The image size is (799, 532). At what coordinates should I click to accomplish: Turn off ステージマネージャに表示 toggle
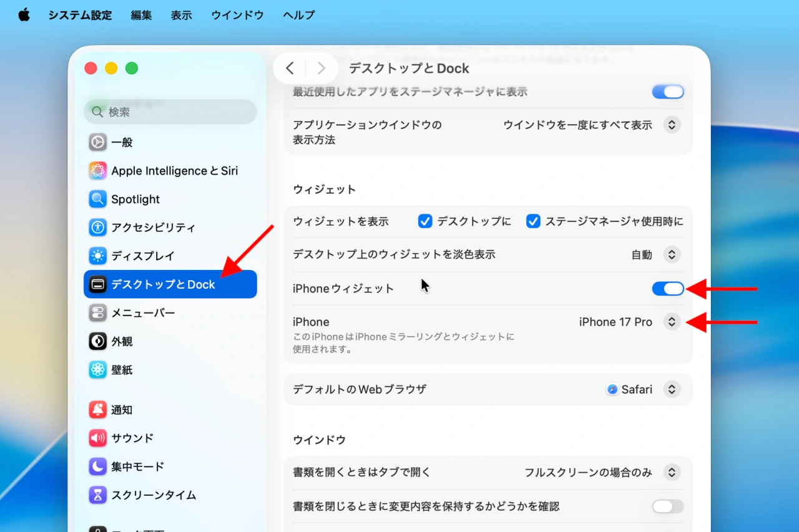[668, 92]
